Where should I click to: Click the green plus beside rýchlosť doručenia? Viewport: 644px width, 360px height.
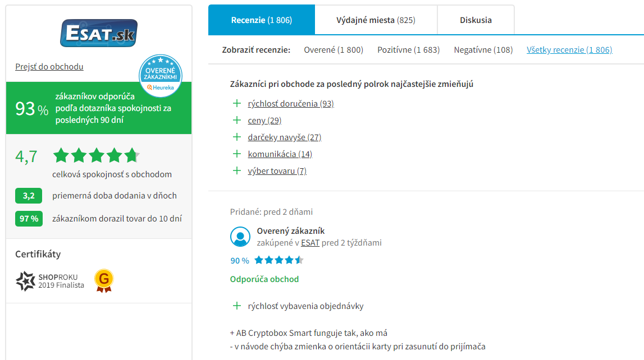(237, 103)
